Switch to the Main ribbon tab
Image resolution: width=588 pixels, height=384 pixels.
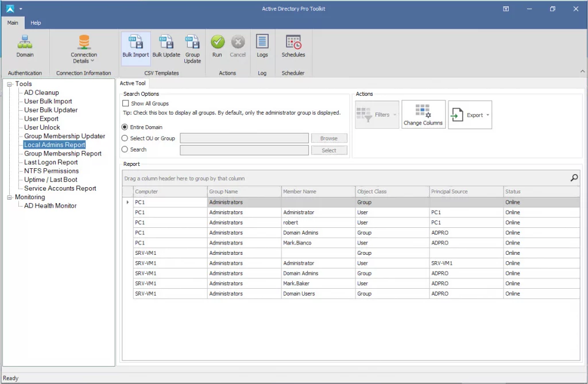(13, 22)
